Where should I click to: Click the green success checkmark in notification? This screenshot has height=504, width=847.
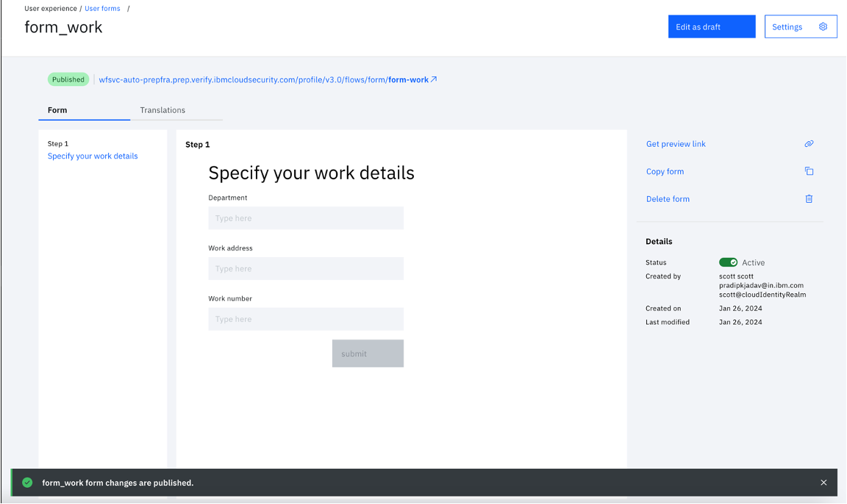click(27, 483)
